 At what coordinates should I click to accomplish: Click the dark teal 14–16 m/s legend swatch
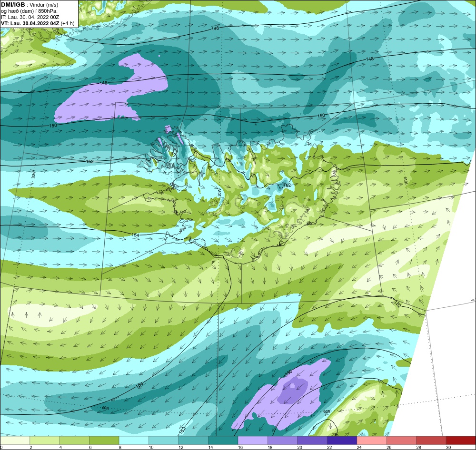pyautogui.click(x=223, y=440)
